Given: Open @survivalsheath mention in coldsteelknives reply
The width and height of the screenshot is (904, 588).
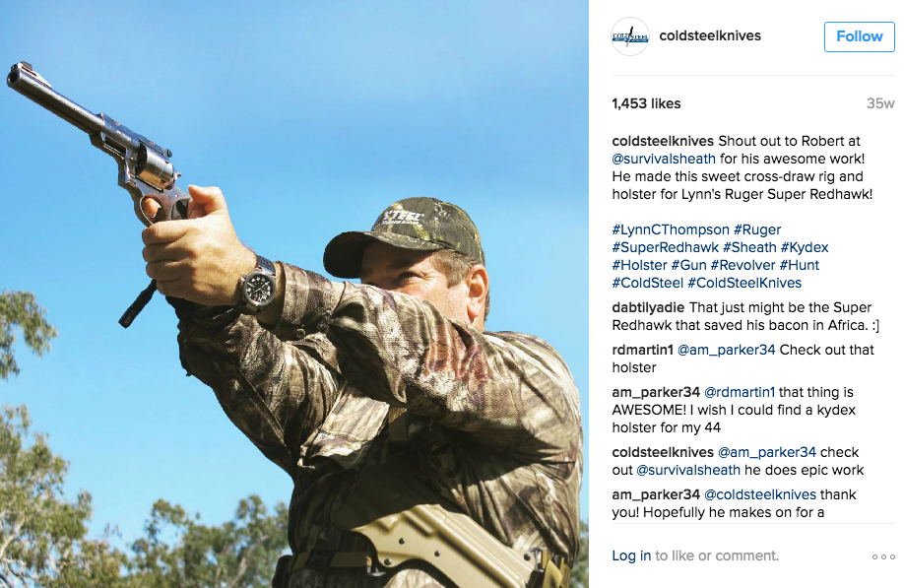Looking at the screenshot, I should pyautogui.click(x=687, y=471).
